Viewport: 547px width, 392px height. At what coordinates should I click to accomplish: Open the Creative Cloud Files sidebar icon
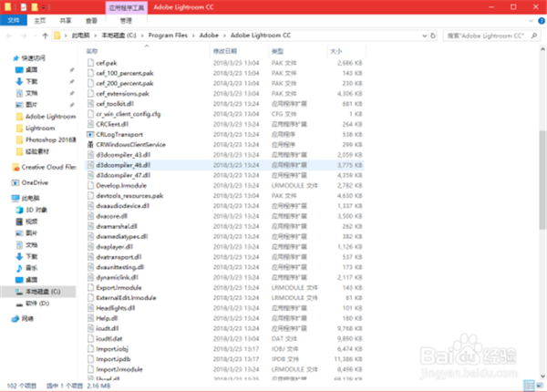tap(16, 167)
